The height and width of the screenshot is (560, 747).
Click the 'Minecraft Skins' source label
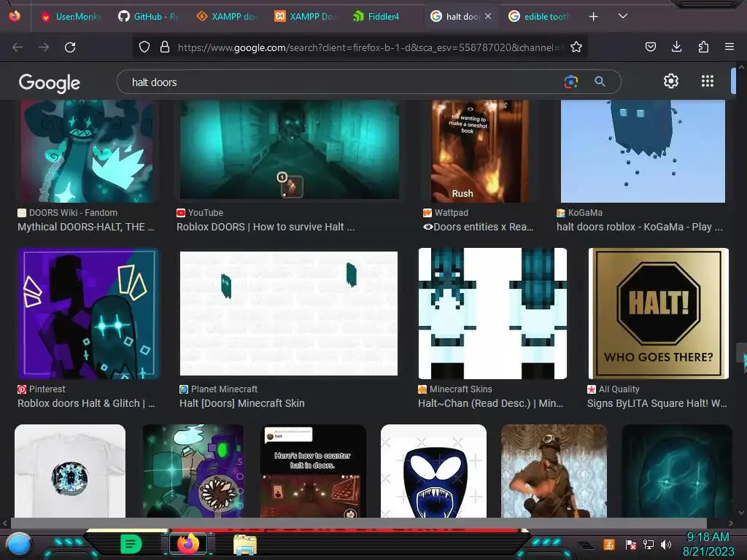(461, 389)
